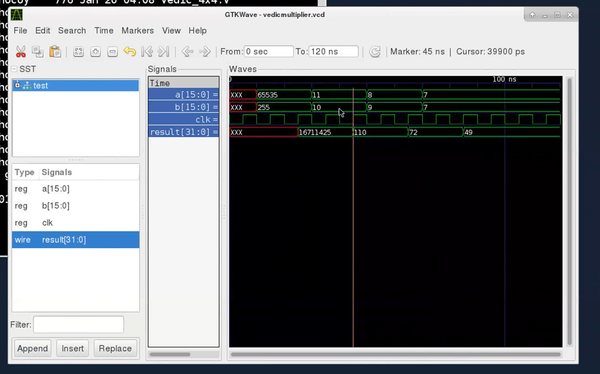This screenshot has width=600, height=374.
Task: Click the waves horizontal scrollbar
Action: click(x=396, y=354)
